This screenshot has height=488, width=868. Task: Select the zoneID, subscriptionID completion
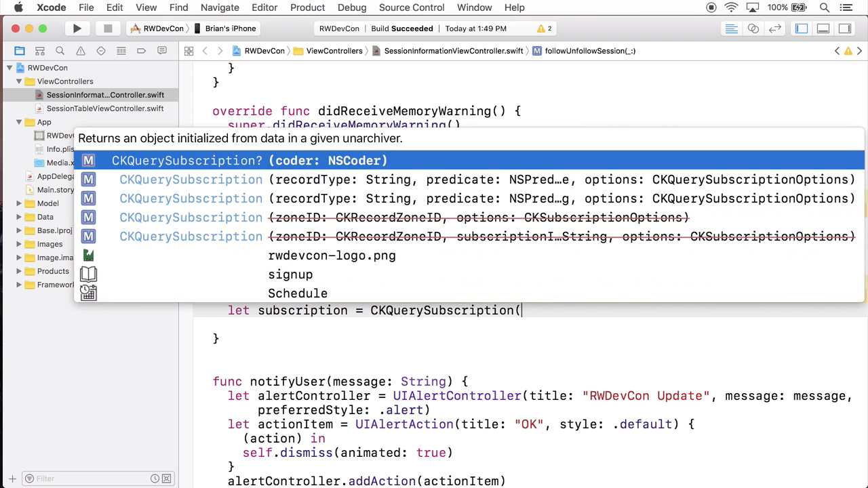pos(469,237)
